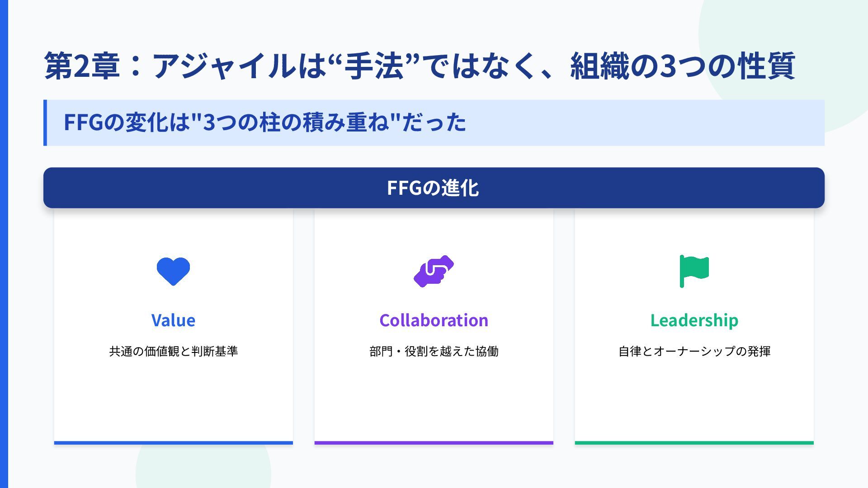Select the Leadership heading text
The image size is (868, 488).
pos(694,320)
